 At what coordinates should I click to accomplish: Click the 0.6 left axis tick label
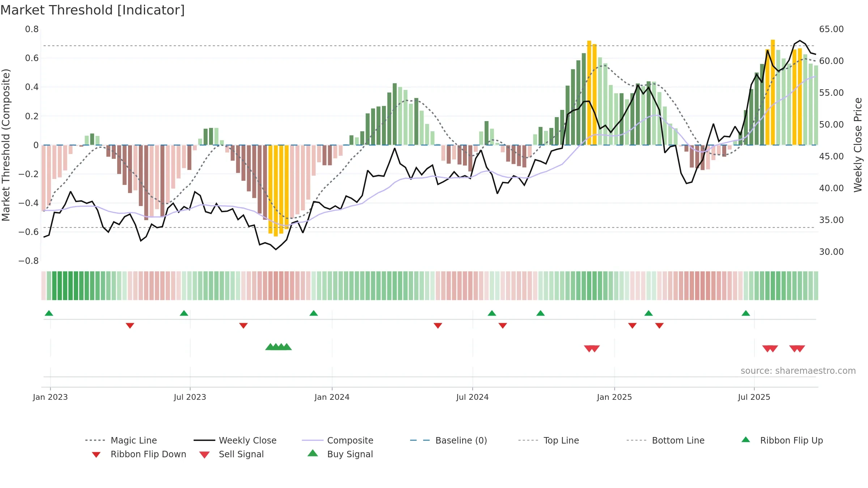32,58
